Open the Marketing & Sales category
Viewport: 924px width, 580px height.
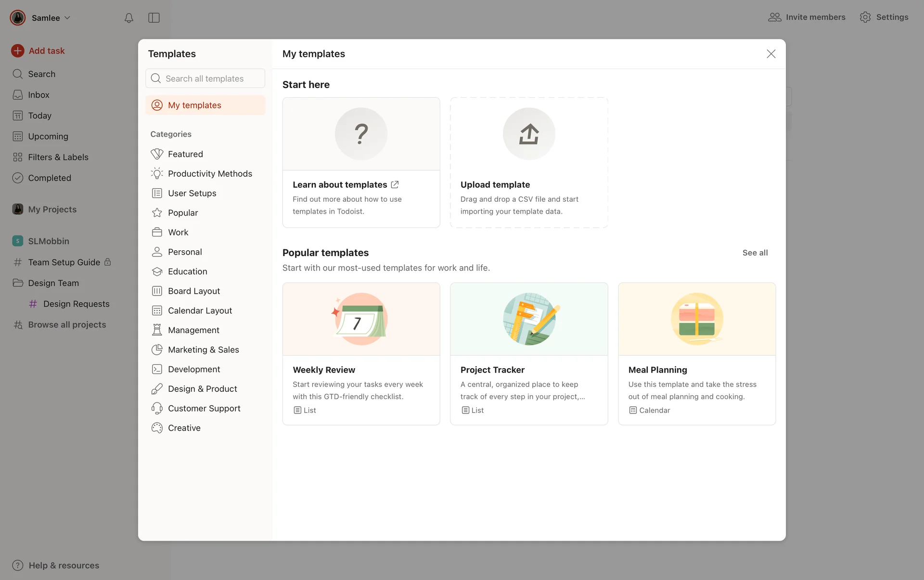click(203, 350)
